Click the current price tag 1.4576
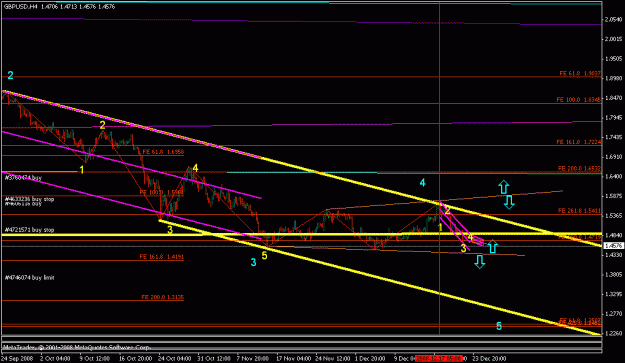625x363 pixels. coord(613,246)
